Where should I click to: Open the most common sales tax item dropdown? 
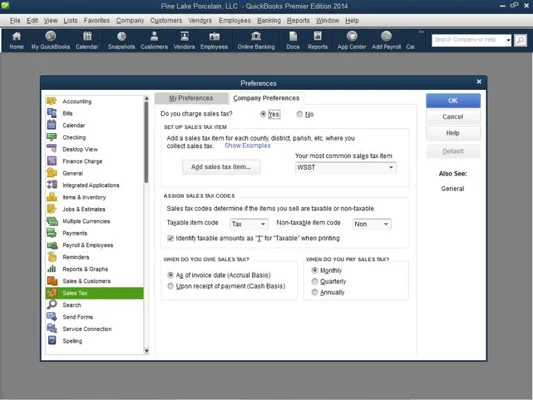click(391, 167)
